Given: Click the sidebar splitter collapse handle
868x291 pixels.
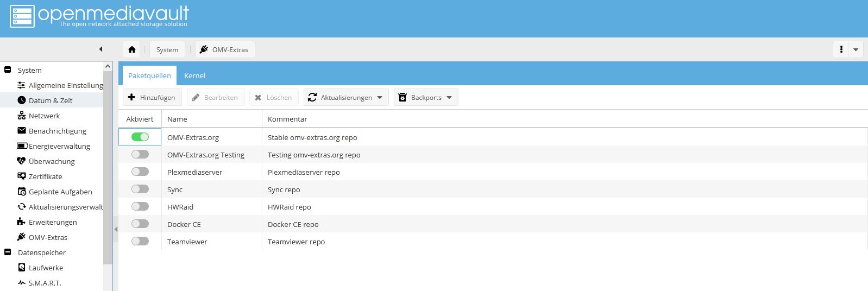Looking at the screenshot, I should click(x=116, y=230).
